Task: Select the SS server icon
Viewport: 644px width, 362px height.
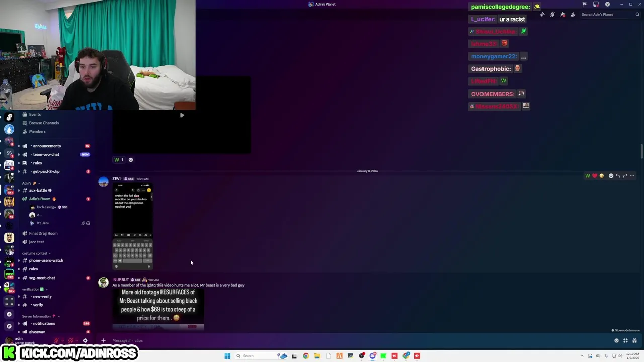Action: click(9, 153)
